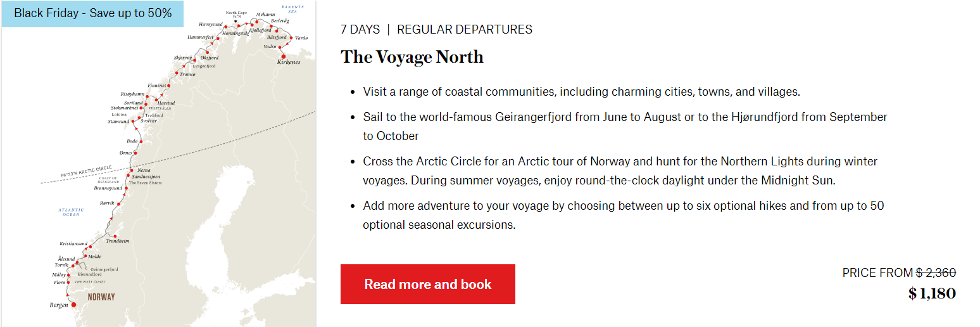Select the Ørnes port dot
Screen dimensions: 980x327
(135, 153)
